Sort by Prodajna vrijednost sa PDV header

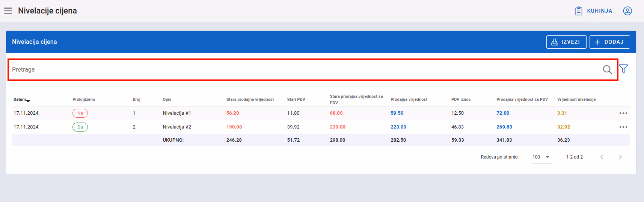click(522, 100)
